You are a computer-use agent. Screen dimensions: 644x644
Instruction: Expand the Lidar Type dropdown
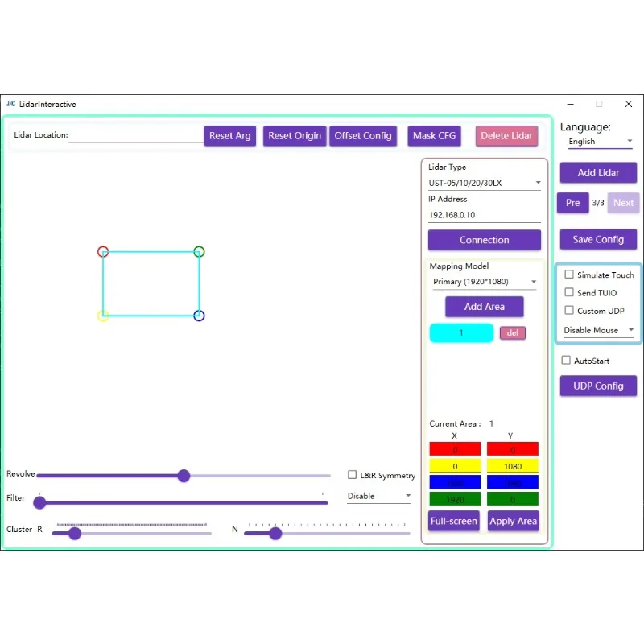point(485,184)
